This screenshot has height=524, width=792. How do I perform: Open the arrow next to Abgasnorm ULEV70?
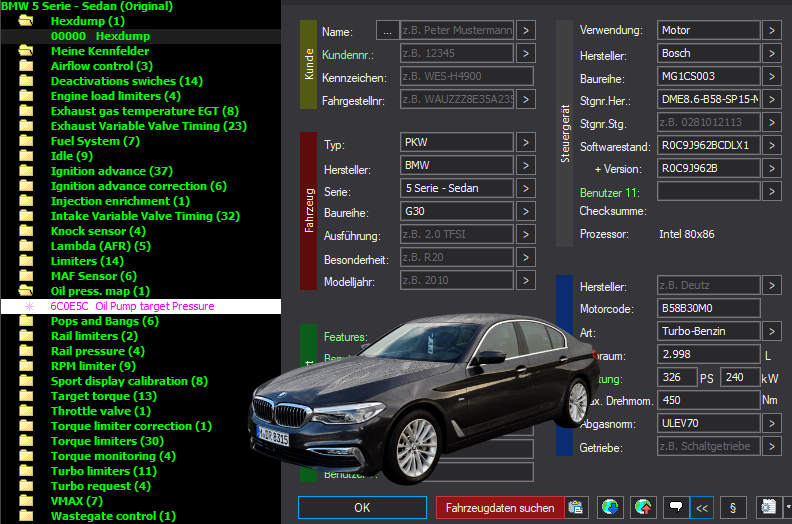coord(772,423)
